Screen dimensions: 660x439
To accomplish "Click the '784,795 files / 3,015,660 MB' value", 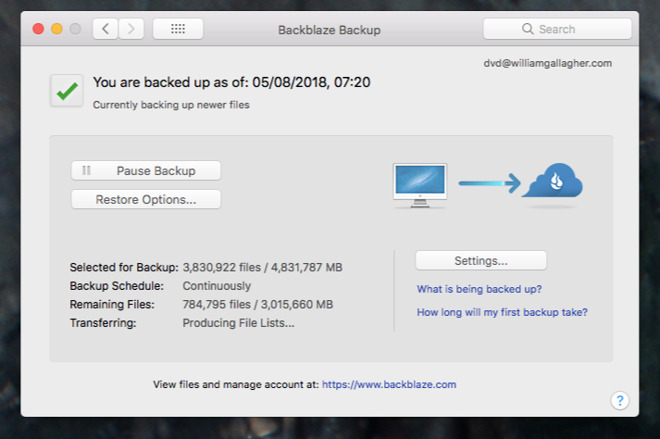I will click(x=258, y=304).
